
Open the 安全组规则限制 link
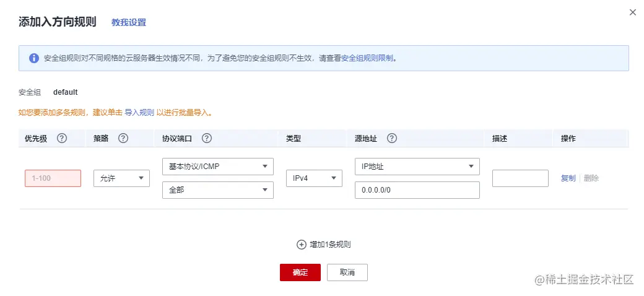[367, 58]
